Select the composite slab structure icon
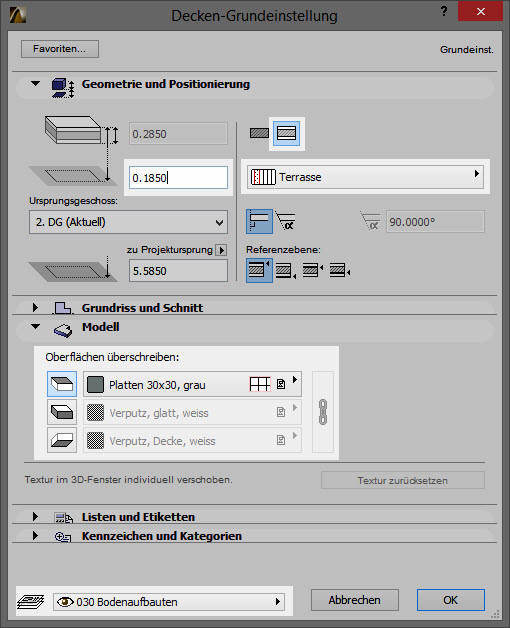 (286, 133)
